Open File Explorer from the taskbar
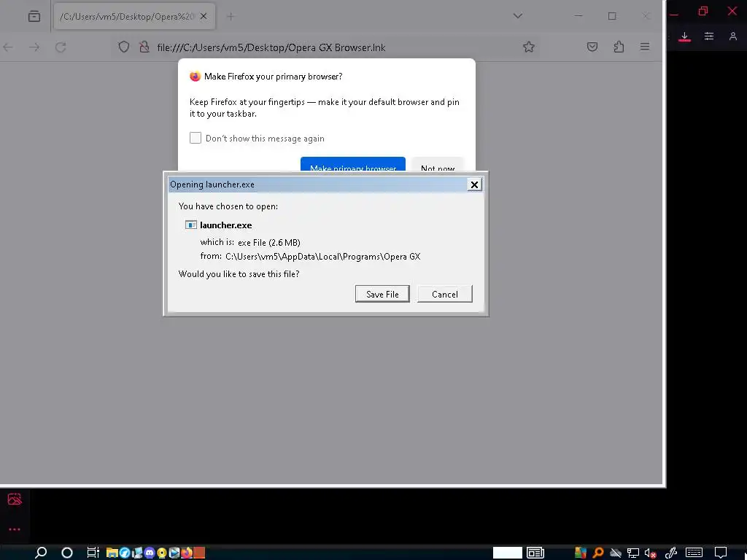 click(x=112, y=553)
